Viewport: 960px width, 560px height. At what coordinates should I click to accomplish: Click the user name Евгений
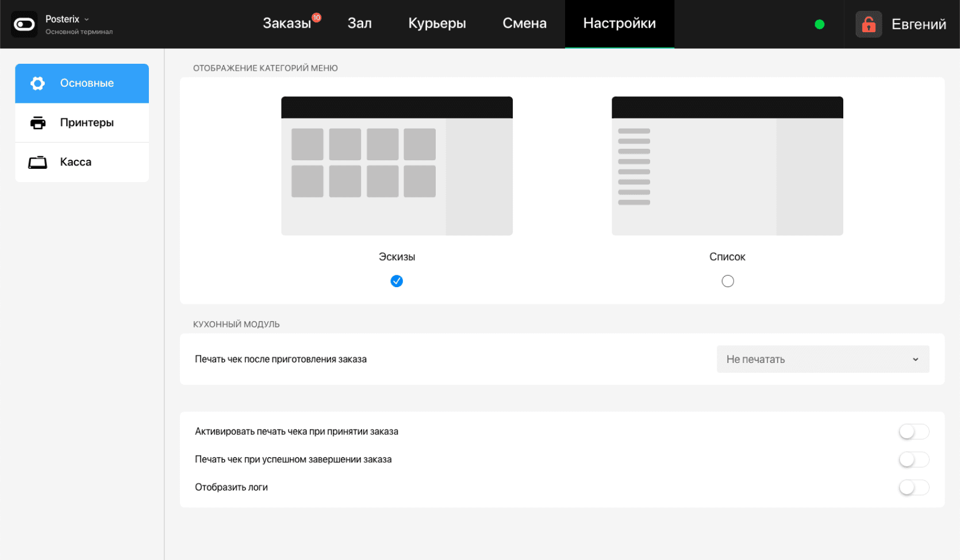pyautogui.click(x=919, y=24)
